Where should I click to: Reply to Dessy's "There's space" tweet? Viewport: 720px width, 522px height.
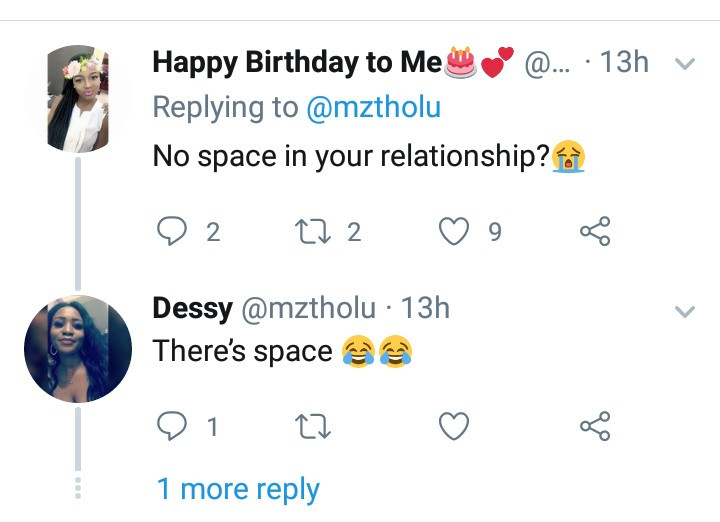174,427
